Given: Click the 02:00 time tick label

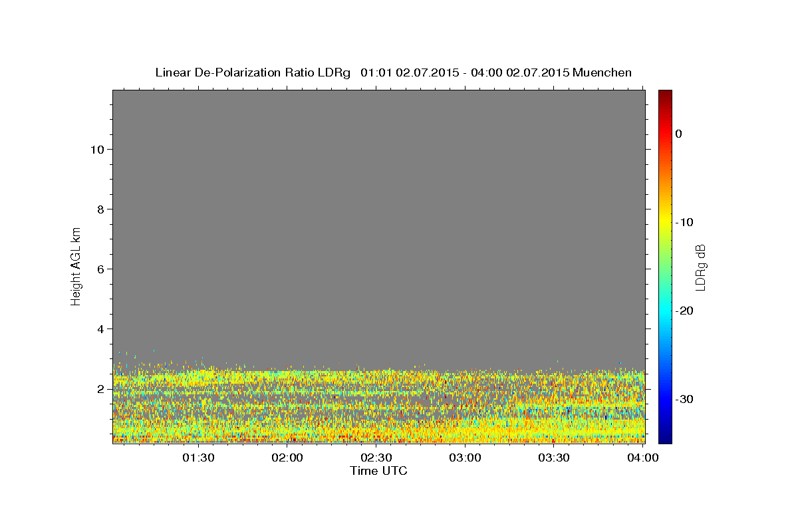Looking at the screenshot, I should point(287,458).
